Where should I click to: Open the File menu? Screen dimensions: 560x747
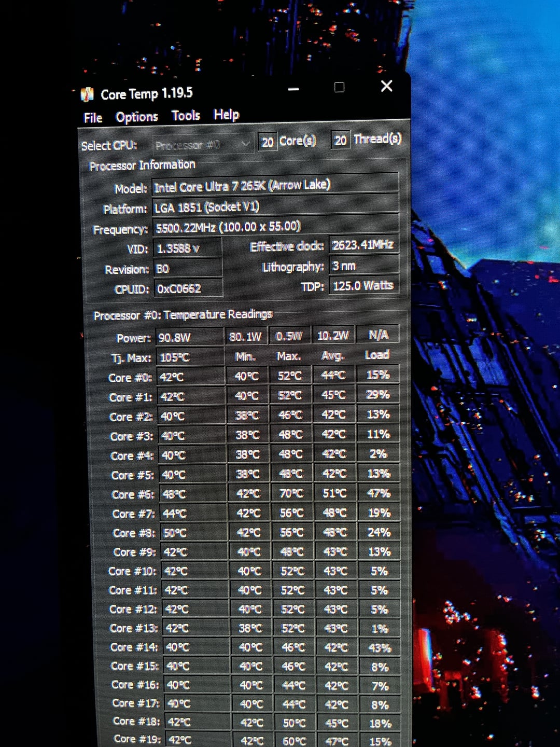(93, 118)
